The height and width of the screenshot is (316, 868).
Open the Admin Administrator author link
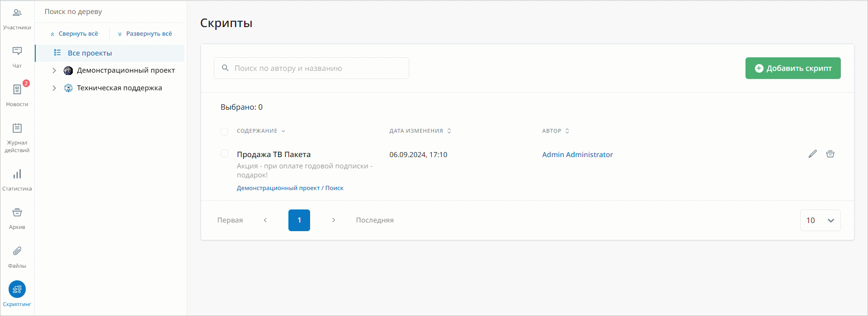(577, 154)
